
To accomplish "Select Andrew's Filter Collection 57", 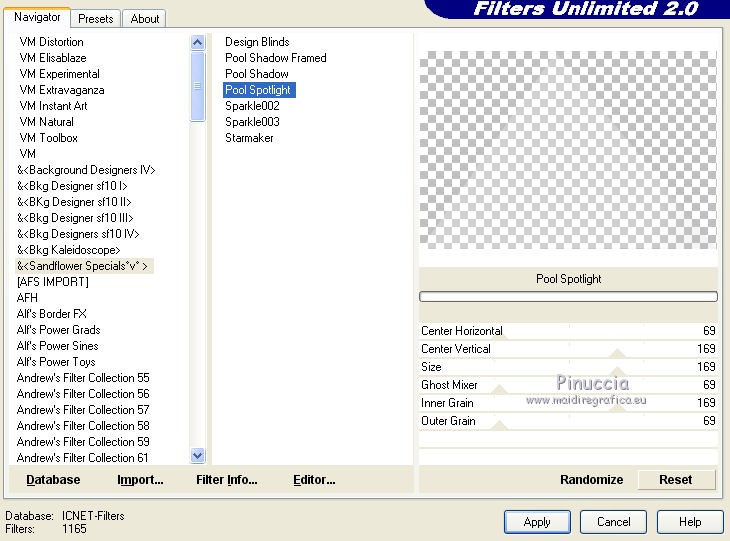I will click(x=83, y=410).
